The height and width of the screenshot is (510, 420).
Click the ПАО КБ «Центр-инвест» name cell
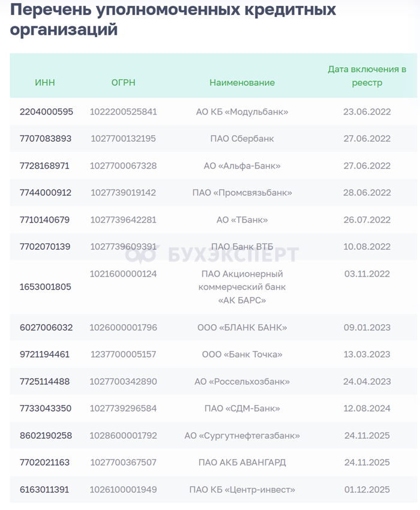tap(242, 490)
